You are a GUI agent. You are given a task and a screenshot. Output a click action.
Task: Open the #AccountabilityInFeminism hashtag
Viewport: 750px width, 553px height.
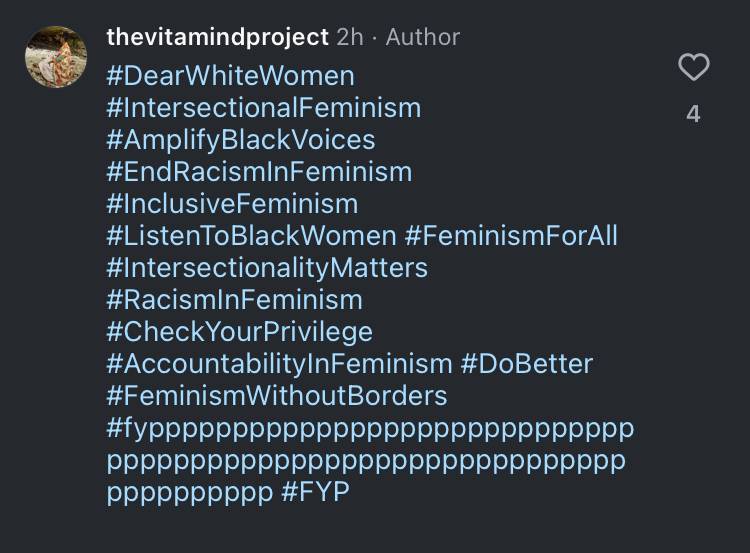[x=279, y=365]
